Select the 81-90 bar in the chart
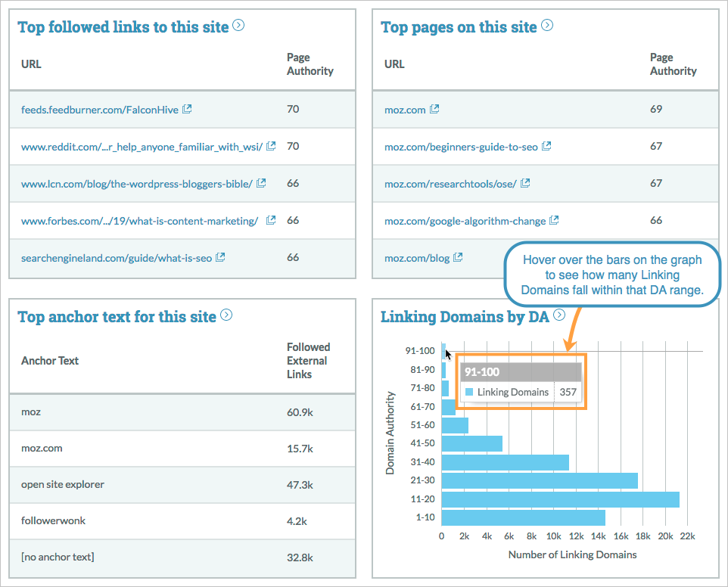 (x=444, y=370)
